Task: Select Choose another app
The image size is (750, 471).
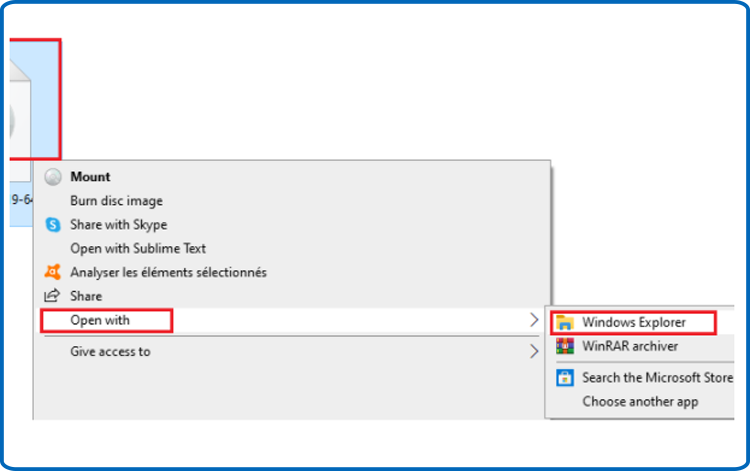Action: pyautogui.click(x=640, y=401)
